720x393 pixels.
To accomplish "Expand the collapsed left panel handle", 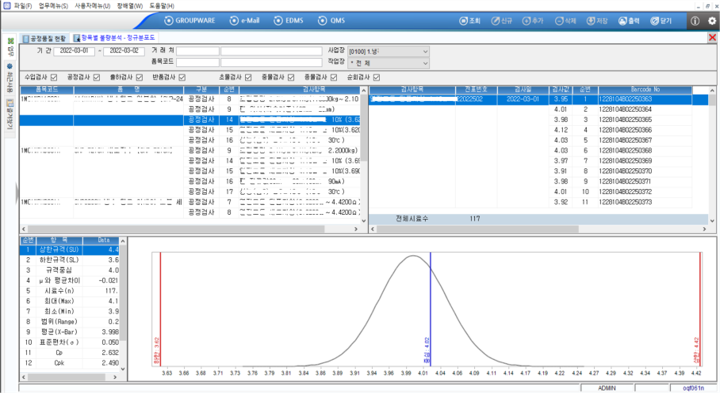I will point(17,193).
